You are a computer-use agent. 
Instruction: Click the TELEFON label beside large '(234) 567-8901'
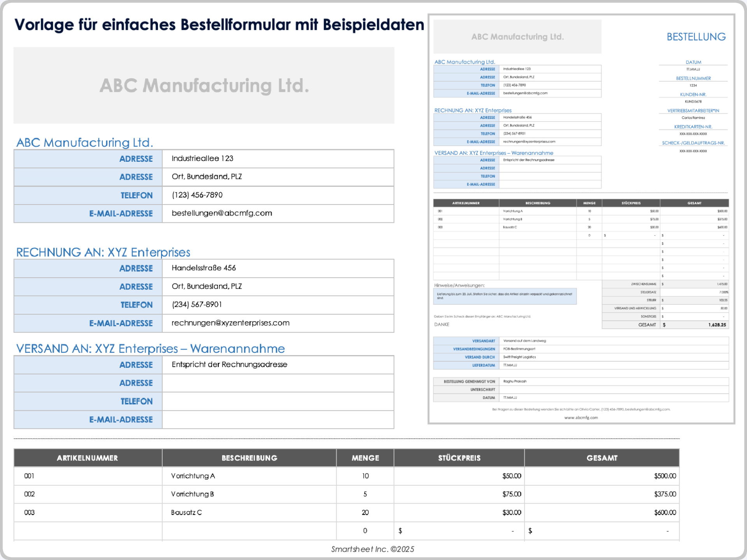[x=88, y=305]
